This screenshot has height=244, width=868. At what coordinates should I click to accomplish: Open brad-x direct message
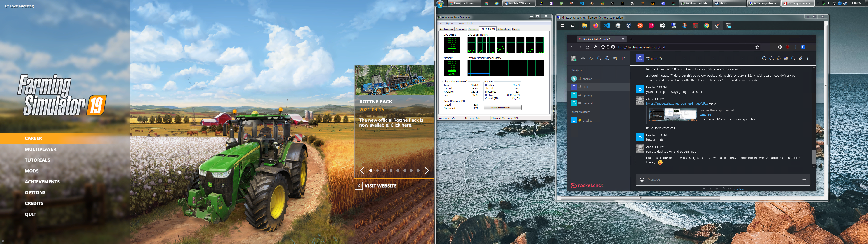(x=599, y=120)
